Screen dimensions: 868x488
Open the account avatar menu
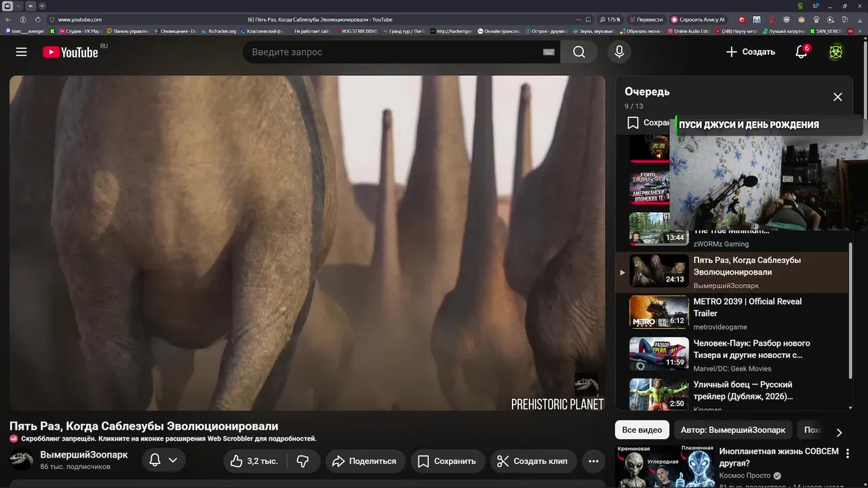click(836, 52)
